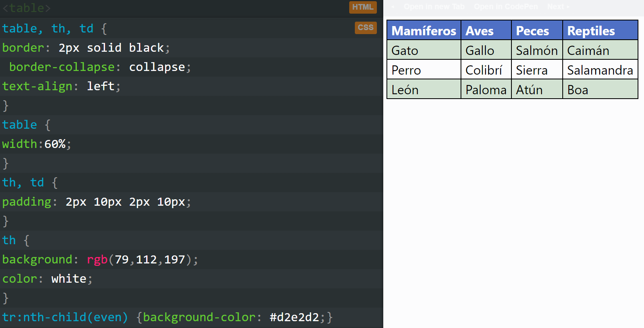Open the preview in a new tab

[434, 7]
